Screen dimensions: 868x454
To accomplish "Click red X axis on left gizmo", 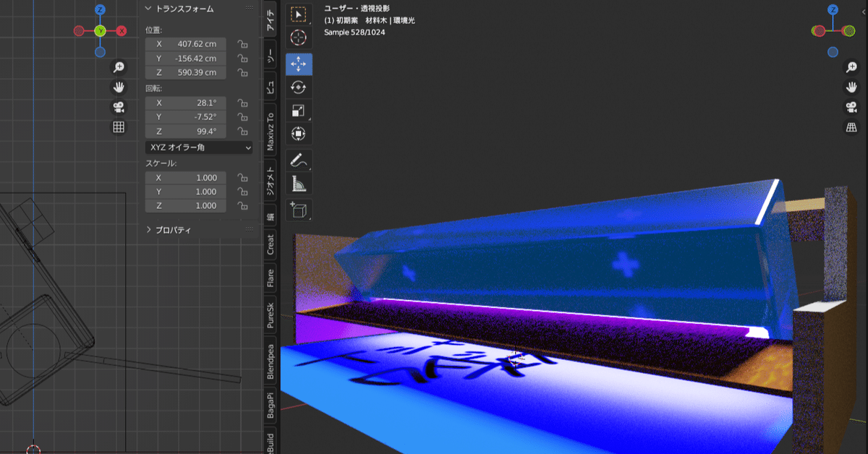I will 122,31.
